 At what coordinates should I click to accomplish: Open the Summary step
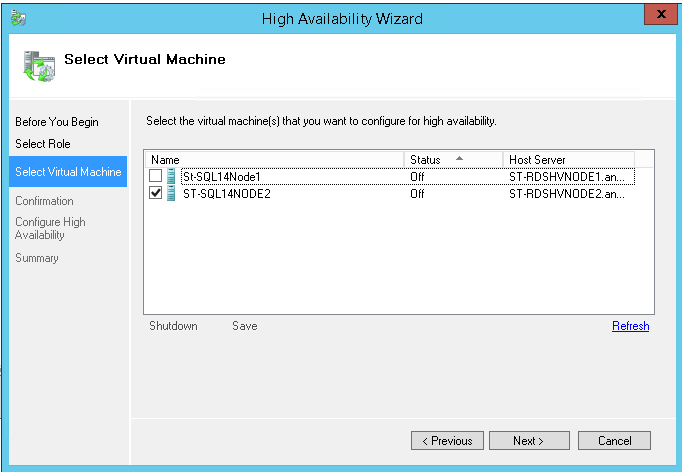click(37, 258)
